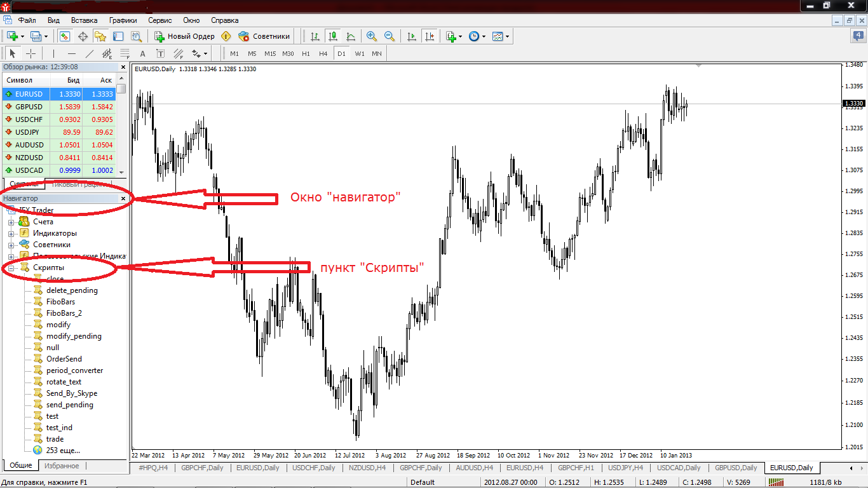The height and width of the screenshot is (488, 868).
Task: Switch timeframe to W1
Action: (x=360, y=53)
